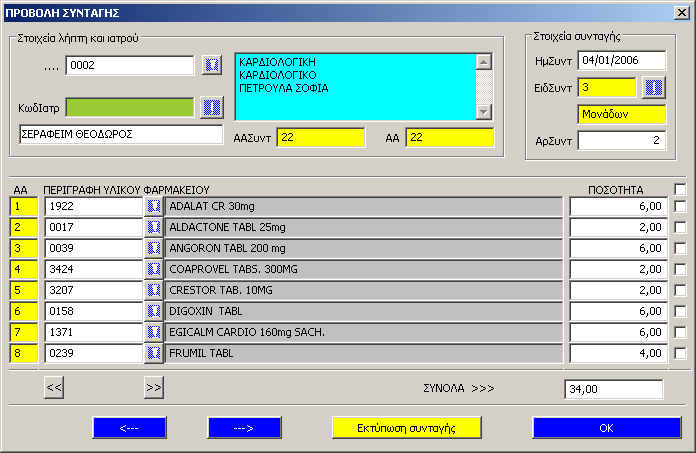Open lookup icon for CRESTOR TAB. 10MG row
Screen dimensions: 696x453
point(154,290)
